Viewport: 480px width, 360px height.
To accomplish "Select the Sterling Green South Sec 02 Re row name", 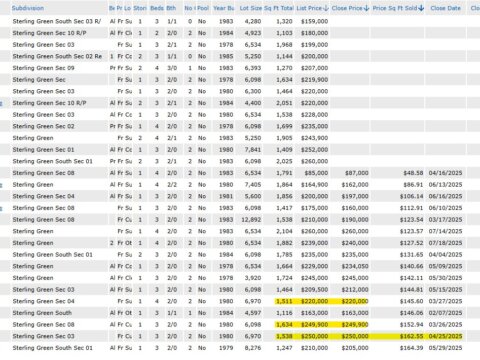I will pyautogui.click(x=57, y=56).
